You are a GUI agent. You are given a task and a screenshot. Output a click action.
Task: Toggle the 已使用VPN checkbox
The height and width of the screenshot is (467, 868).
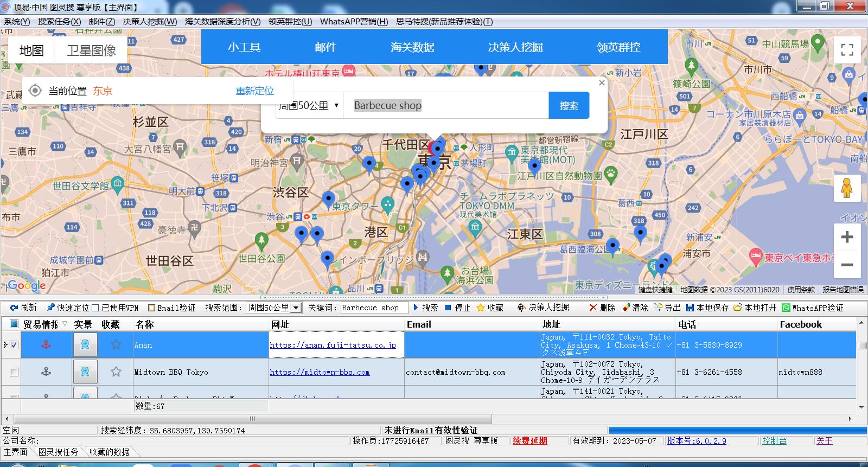click(95, 308)
